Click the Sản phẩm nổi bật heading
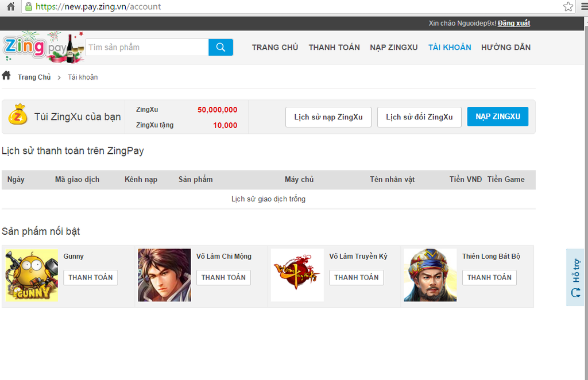Screen dimensions: 588x380 point(41,231)
